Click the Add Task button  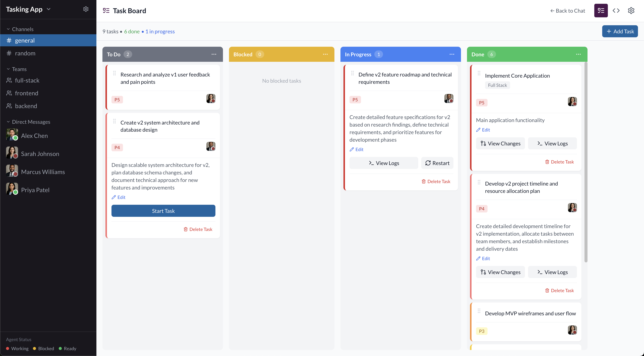click(x=620, y=31)
